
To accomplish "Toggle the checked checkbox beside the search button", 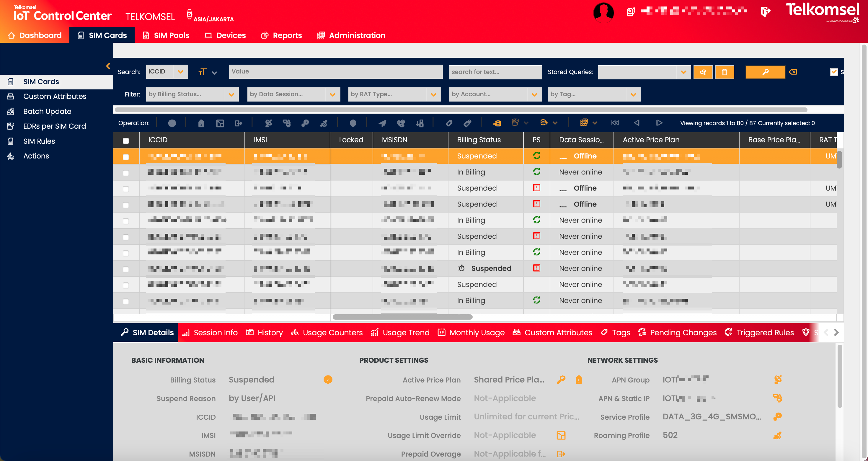I will point(834,72).
